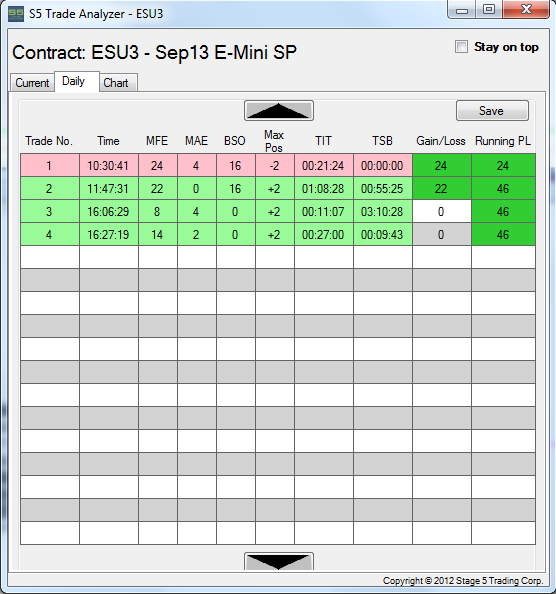Click the down arrow scroll button
The image size is (556, 594).
coord(279,561)
